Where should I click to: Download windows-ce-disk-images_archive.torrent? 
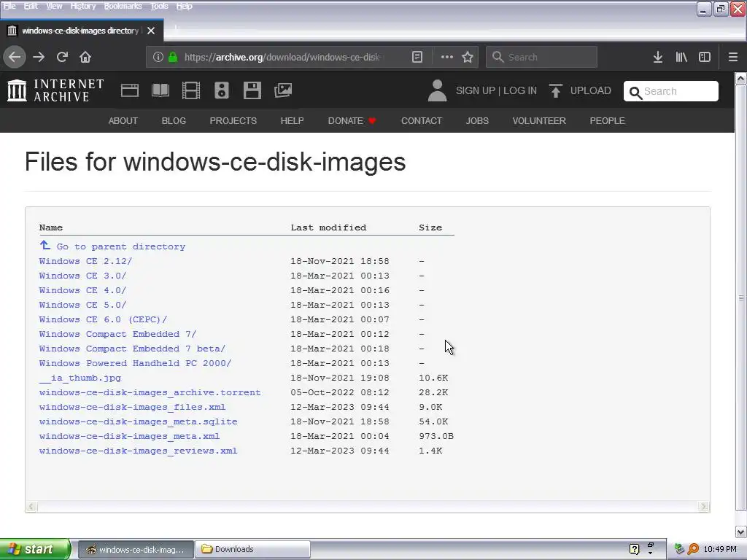pos(150,392)
